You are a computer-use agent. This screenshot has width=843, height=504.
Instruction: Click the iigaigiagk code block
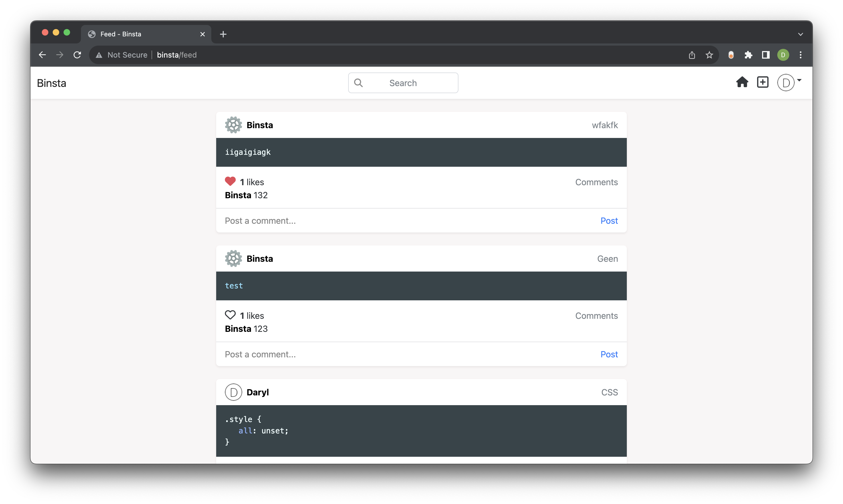(x=421, y=152)
